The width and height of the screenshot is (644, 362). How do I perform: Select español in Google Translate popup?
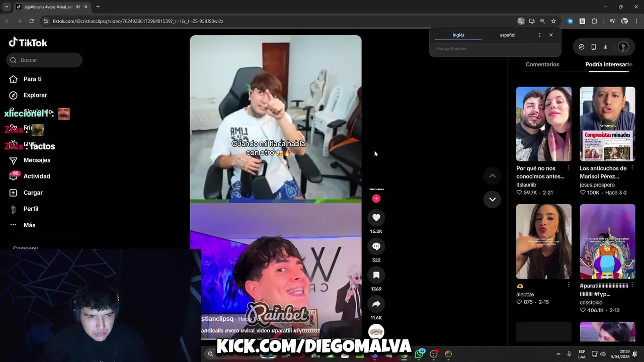coord(507,35)
